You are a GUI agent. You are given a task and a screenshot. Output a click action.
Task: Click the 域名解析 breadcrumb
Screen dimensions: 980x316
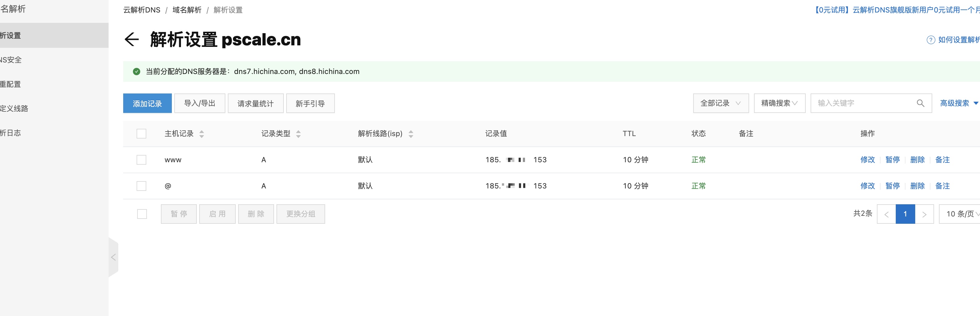point(187,10)
